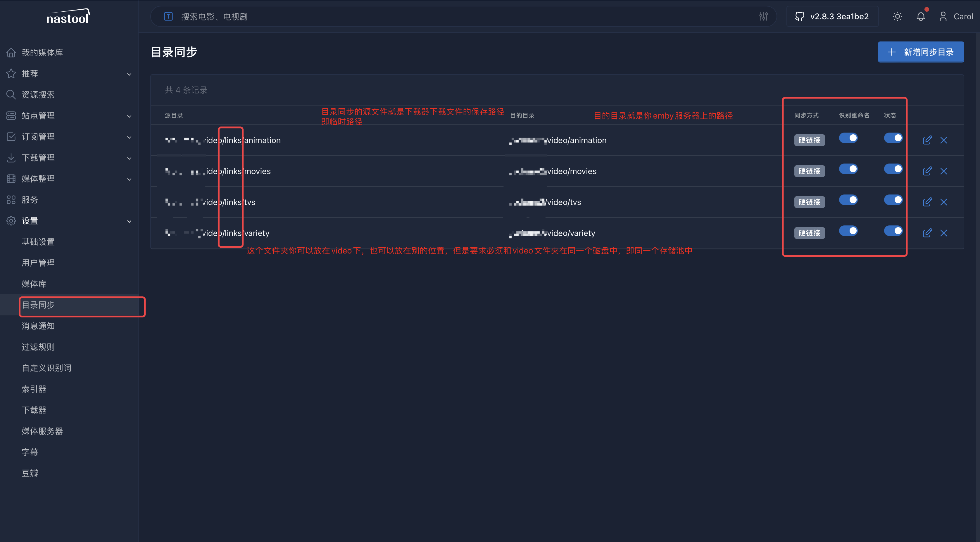Focus the movie and TV search field
Image resolution: width=980 pixels, height=542 pixels.
point(456,16)
